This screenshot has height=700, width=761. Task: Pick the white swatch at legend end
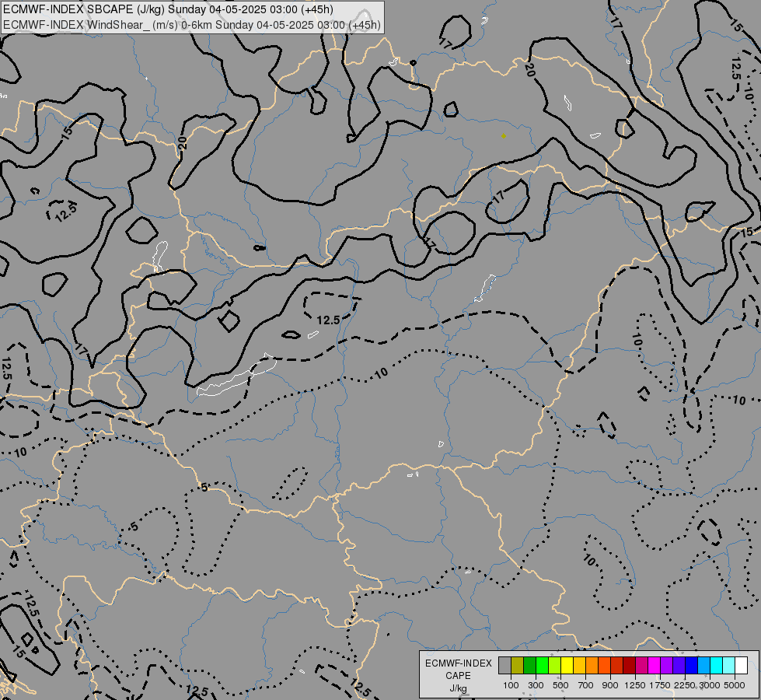pos(741,665)
